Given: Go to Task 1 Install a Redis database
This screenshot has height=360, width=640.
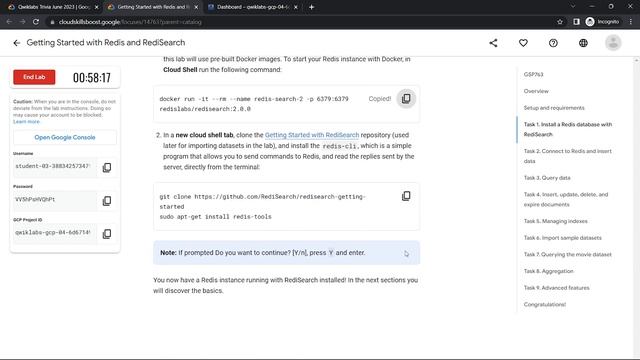Looking at the screenshot, I should tap(568, 129).
